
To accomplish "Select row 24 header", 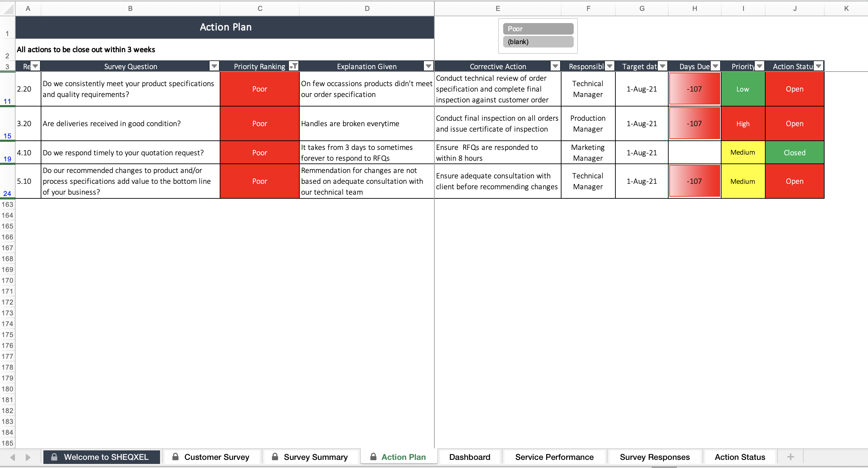I will pyautogui.click(x=7, y=181).
